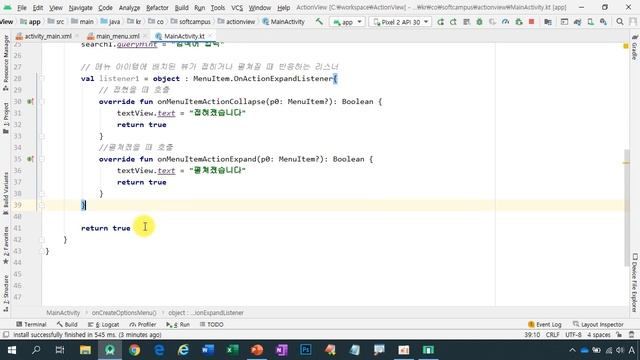
Task: Click fold end marker at line 38
Action: (x=42, y=193)
